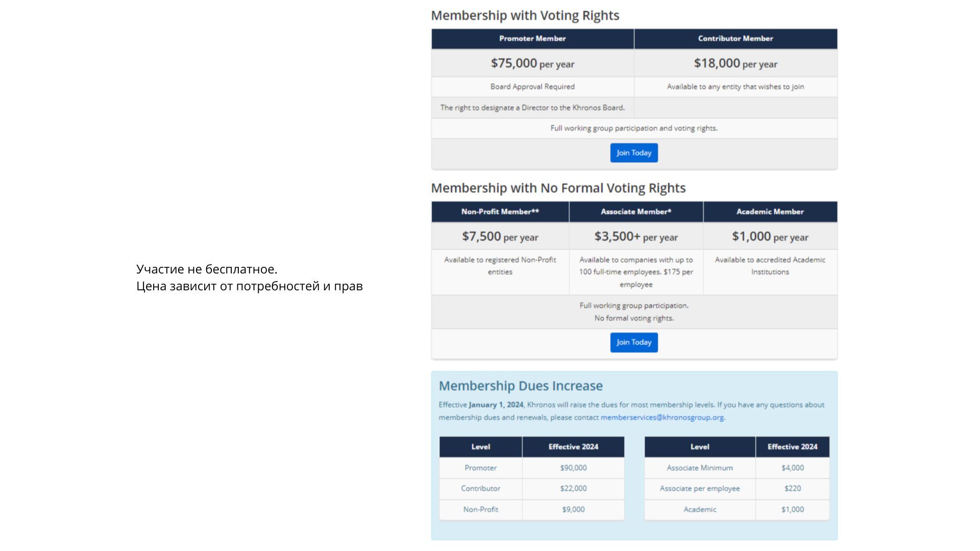Click the Contributor row label in dues table
Viewport: 980px width, 551px height.
pyautogui.click(x=481, y=488)
